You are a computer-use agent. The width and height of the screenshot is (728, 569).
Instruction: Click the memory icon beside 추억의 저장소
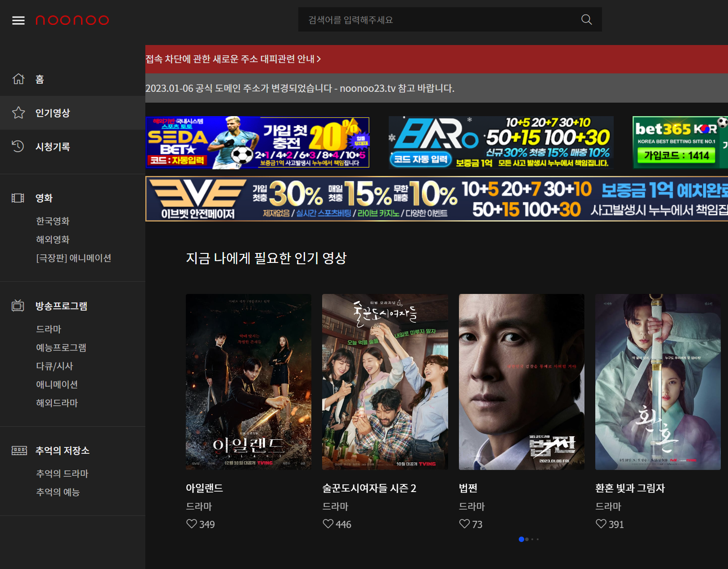[x=19, y=450]
